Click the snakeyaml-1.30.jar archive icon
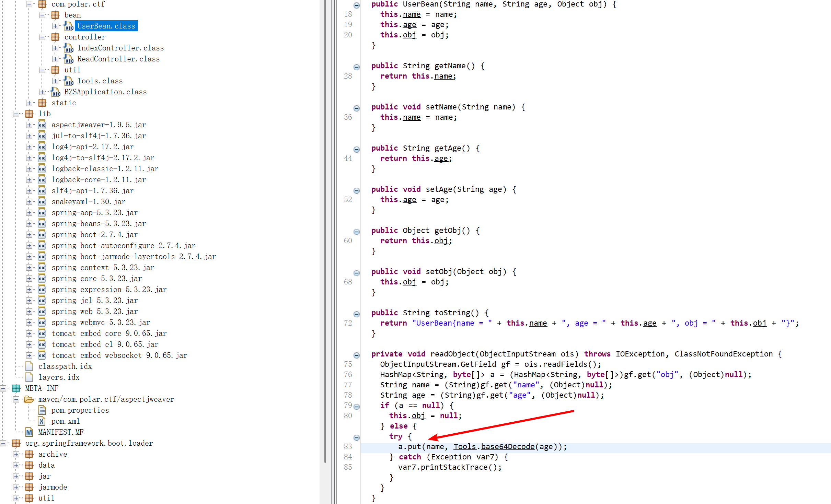The width and height of the screenshot is (831, 504). tap(42, 202)
